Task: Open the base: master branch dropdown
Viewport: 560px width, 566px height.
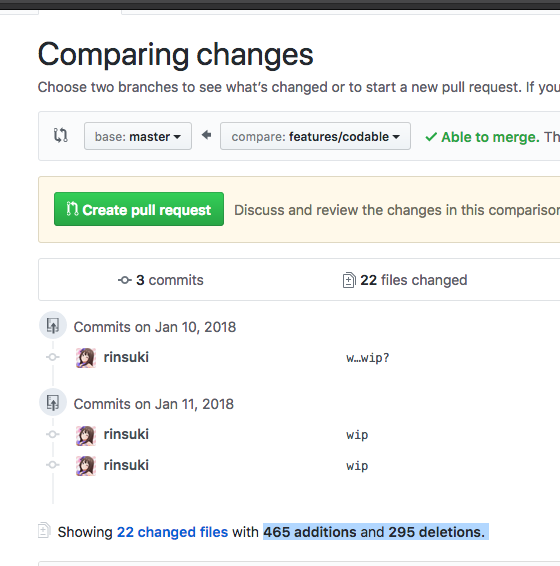Action: point(138,136)
